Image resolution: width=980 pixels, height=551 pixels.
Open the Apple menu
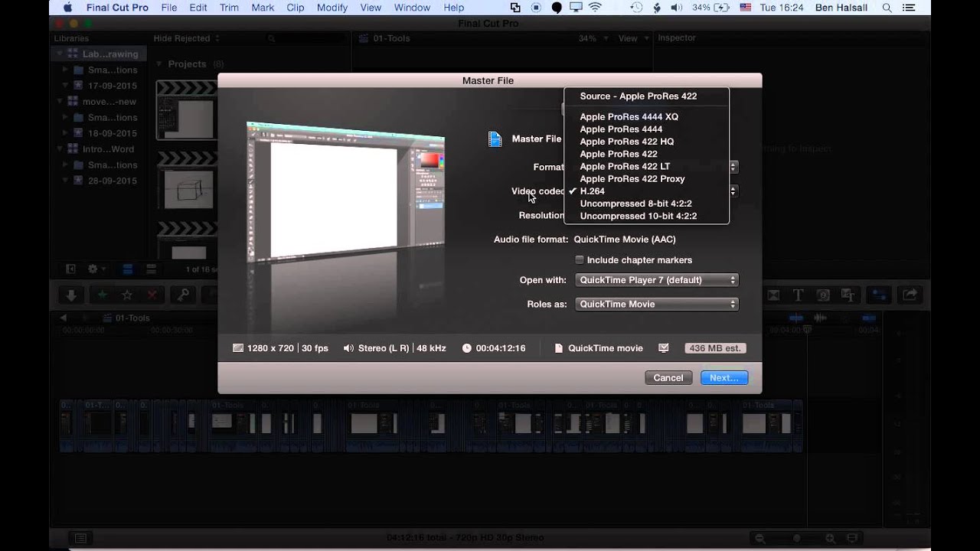click(x=67, y=8)
